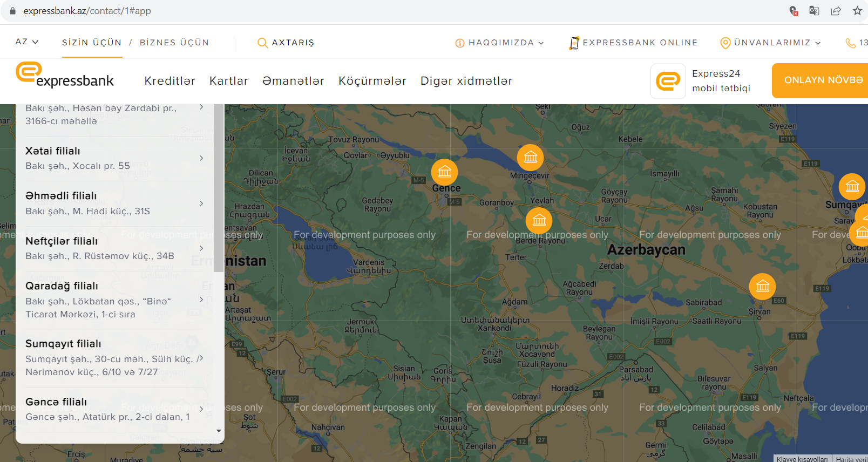Open the Əmanətlər menu
868x462 pixels.
pos(293,81)
